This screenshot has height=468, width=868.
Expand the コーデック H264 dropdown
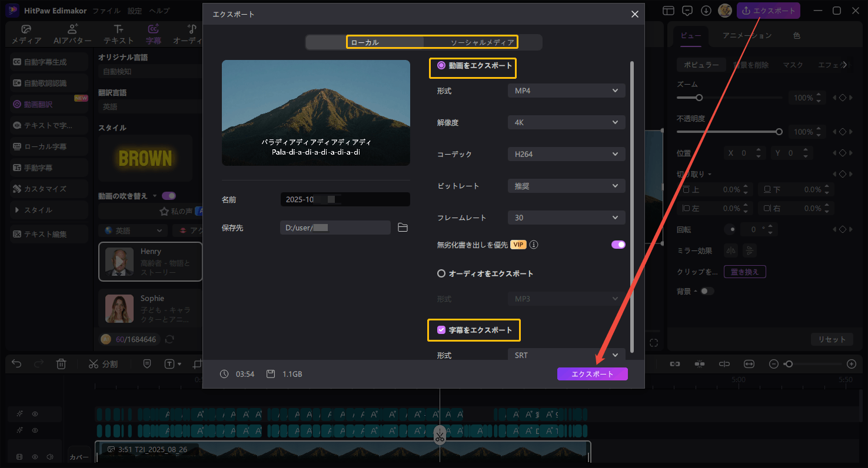566,154
